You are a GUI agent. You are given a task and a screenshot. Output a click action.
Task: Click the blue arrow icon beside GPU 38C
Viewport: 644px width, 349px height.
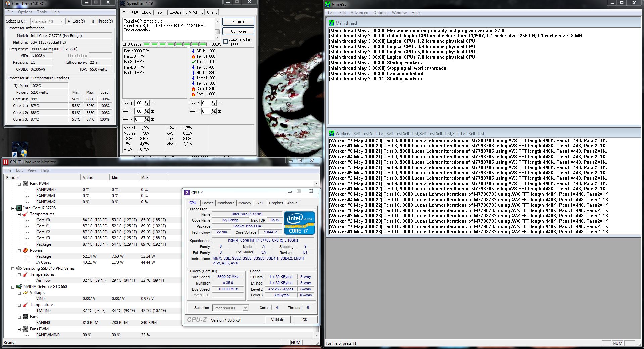click(193, 51)
